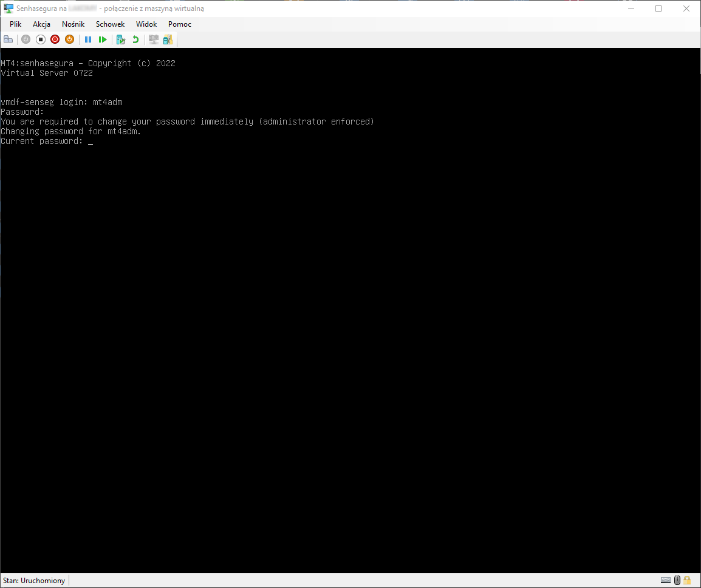
Task: Open the Widok menu
Action: click(146, 24)
